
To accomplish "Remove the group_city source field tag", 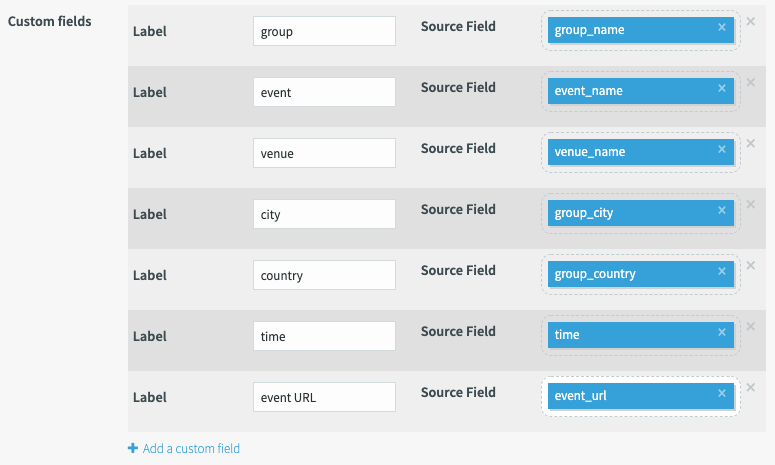I will (x=722, y=210).
